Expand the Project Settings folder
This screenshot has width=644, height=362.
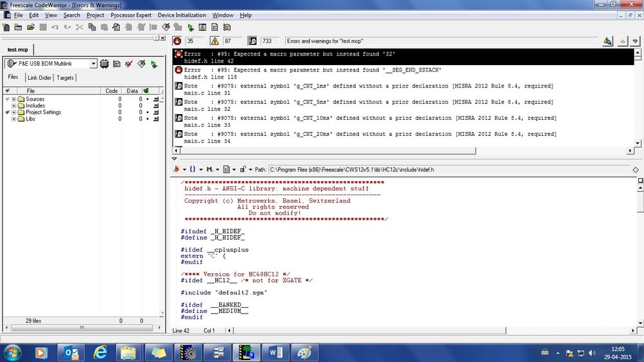click(14, 113)
